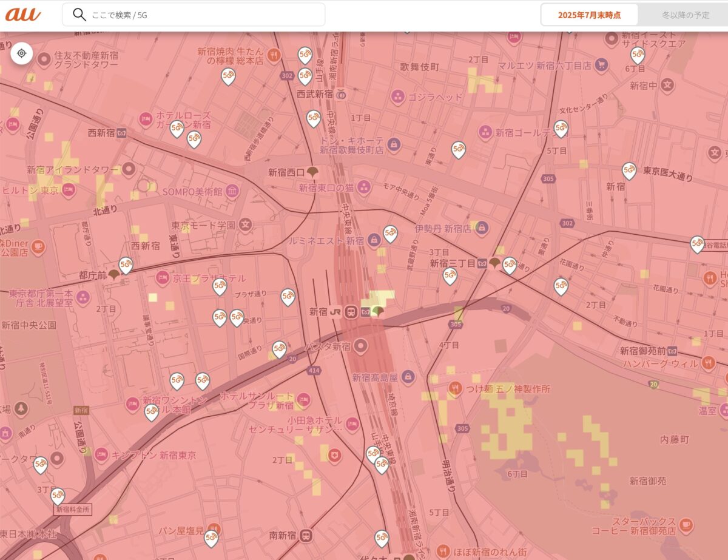Select the 新宿ゴールデン街 lodging icon
This screenshot has width=728, height=560.
pos(485,131)
